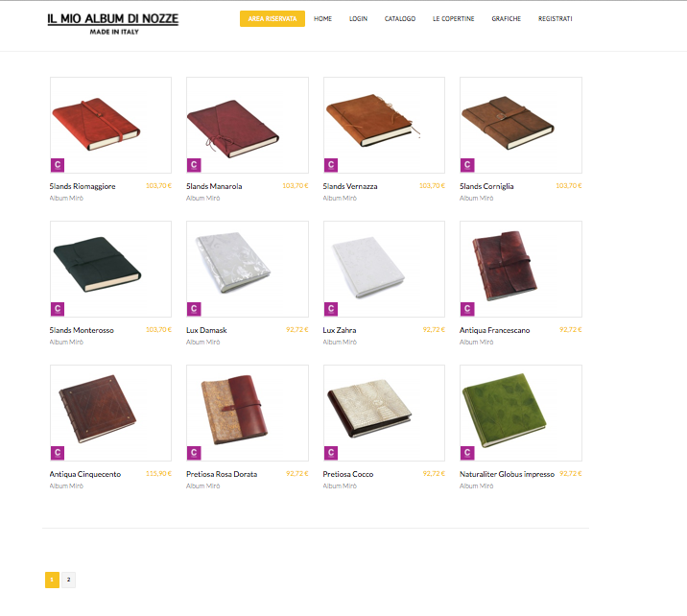The height and width of the screenshot is (616, 687).
Task: Open Le Copertine menu item
Action: click(454, 19)
